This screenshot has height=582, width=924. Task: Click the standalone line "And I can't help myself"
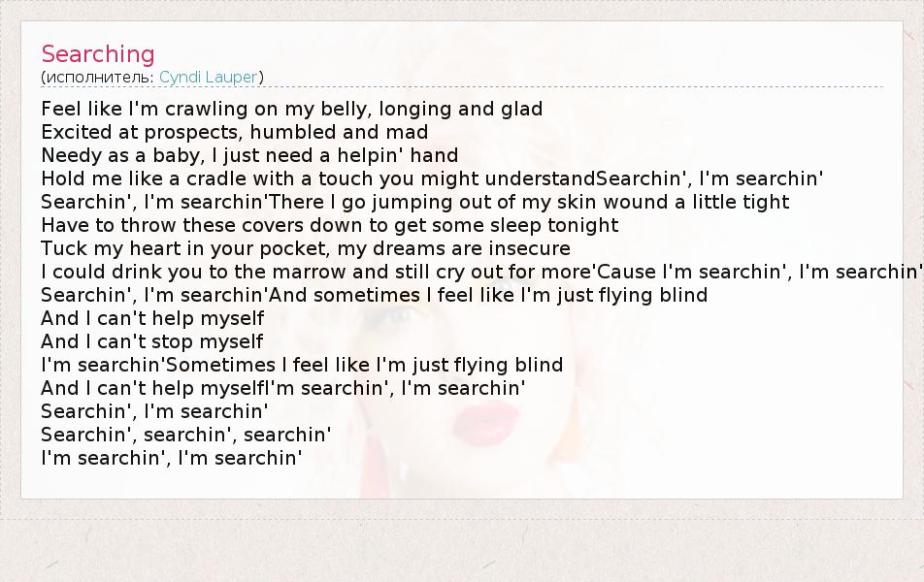152,318
